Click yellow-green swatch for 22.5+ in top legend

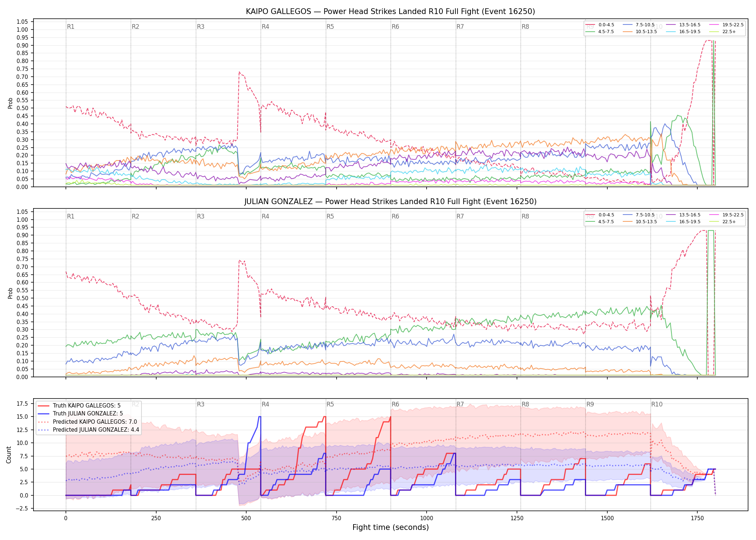point(714,32)
